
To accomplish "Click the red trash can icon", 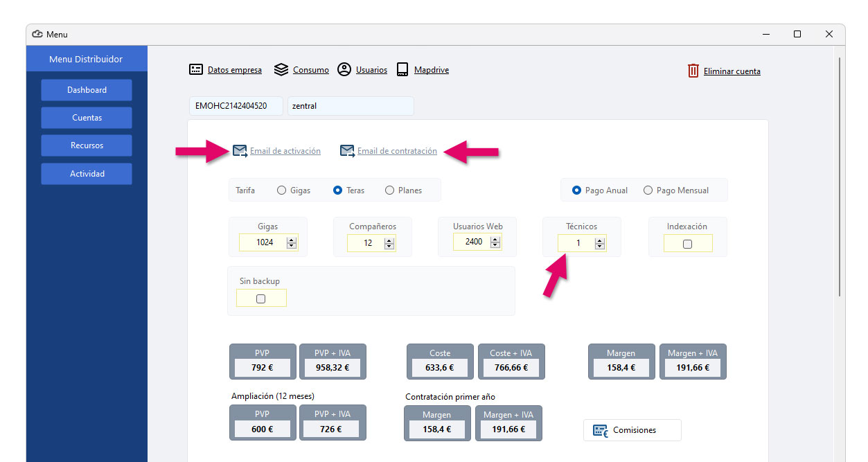I will tap(693, 71).
